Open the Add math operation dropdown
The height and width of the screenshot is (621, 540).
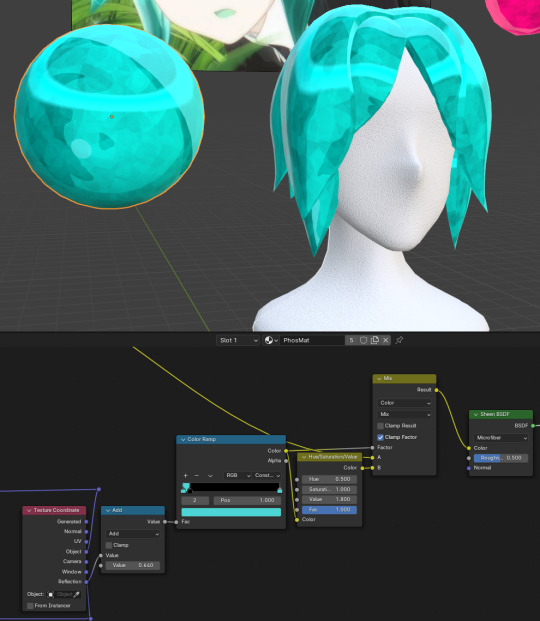(x=133, y=534)
